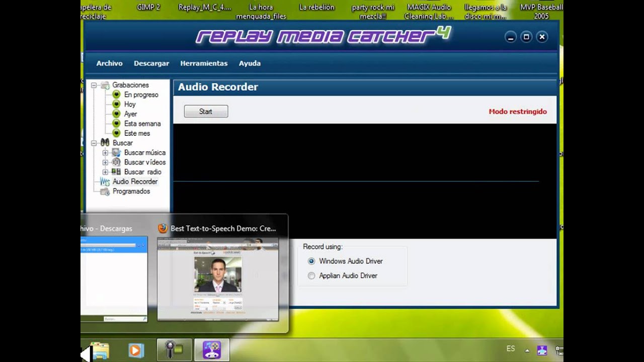The width and height of the screenshot is (644, 362).
Task: Open the Herramientas menu
Action: (x=204, y=63)
